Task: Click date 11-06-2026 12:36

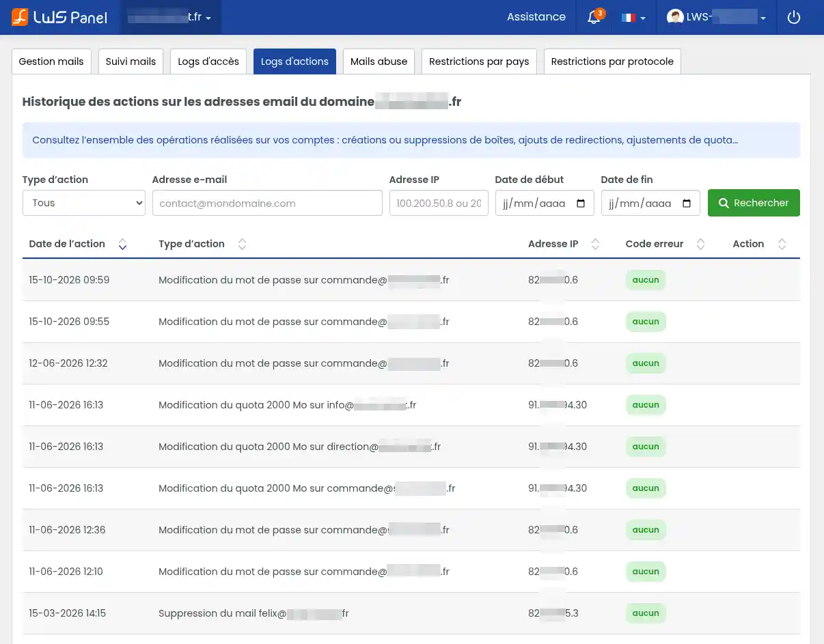Action: click(x=67, y=530)
